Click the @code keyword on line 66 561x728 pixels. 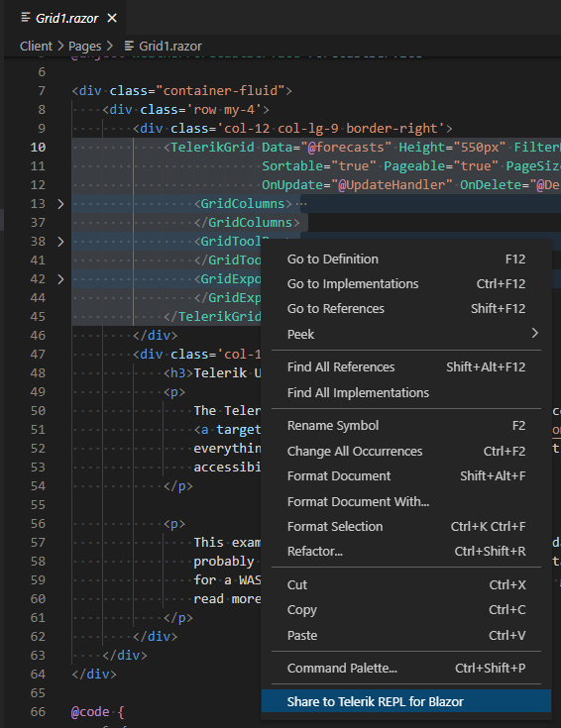coord(90,712)
